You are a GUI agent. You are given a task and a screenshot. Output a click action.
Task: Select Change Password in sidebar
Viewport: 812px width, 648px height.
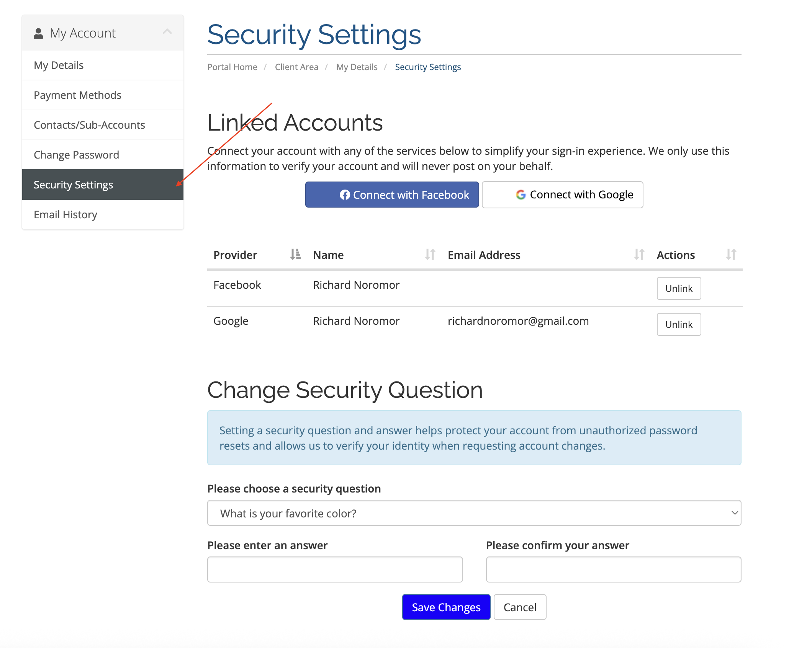[x=76, y=155]
